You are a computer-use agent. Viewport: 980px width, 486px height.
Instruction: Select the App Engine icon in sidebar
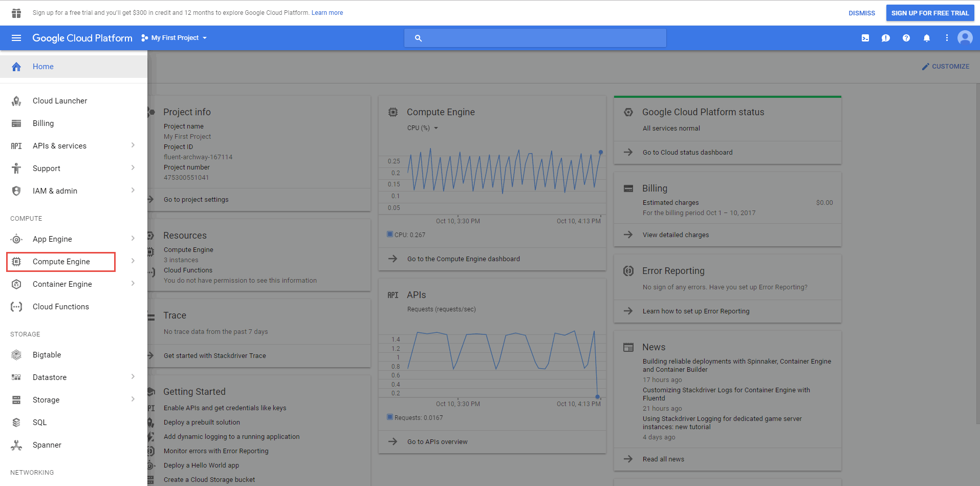pos(16,239)
